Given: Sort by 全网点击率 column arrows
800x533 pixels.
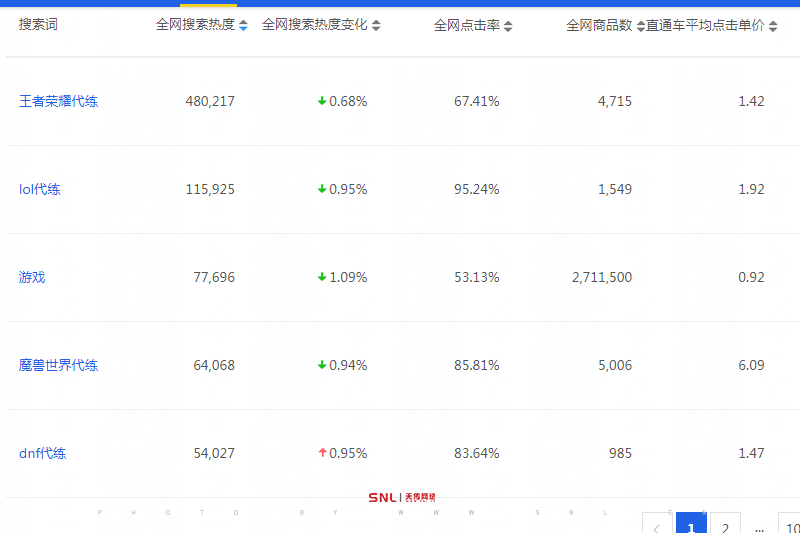Looking at the screenshot, I should pos(508,26).
